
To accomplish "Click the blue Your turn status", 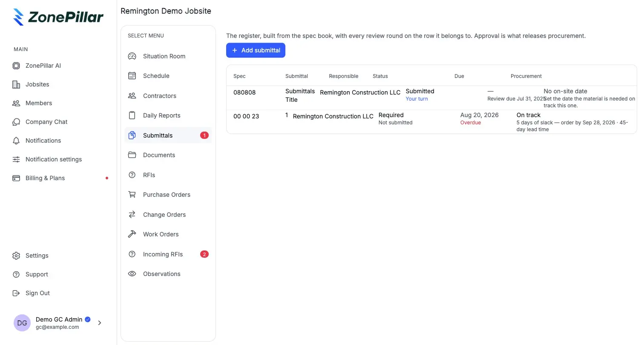I will pos(417,99).
